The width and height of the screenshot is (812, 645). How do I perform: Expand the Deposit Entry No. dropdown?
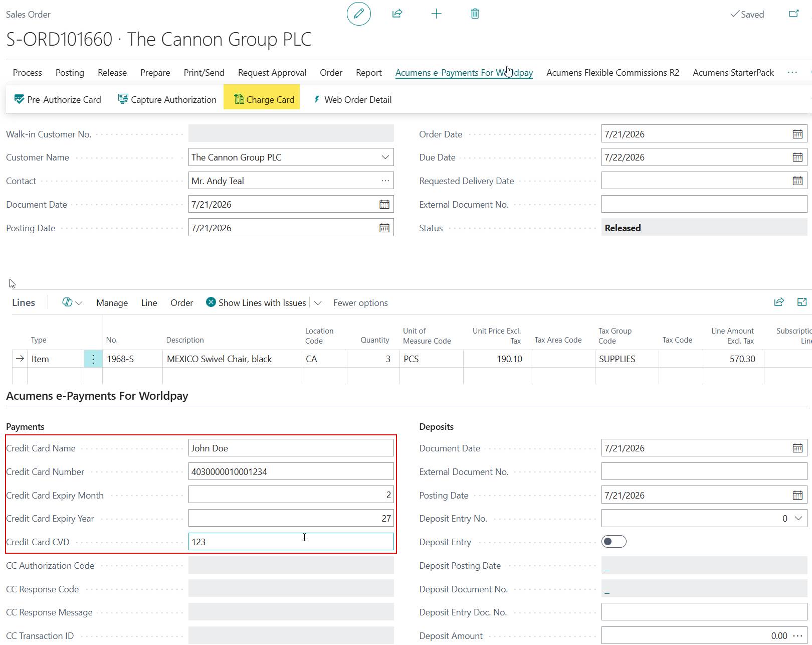(x=798, y=519)
